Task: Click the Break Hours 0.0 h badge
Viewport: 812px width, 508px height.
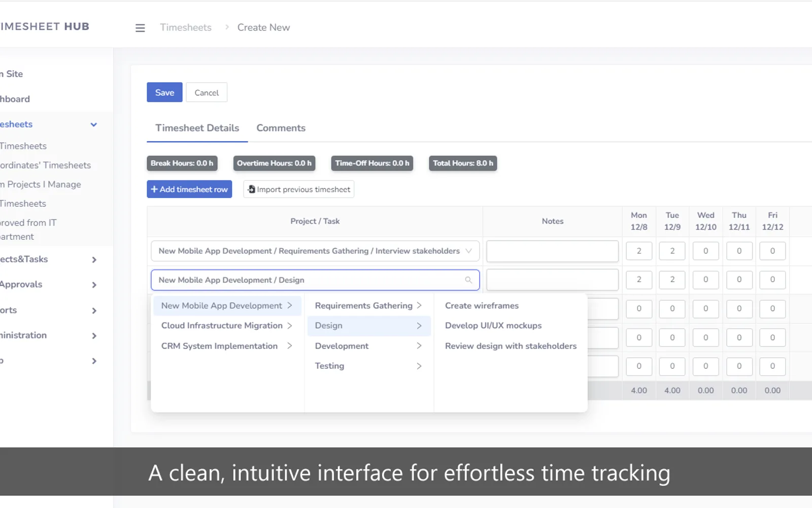Action: pyautogui.click(x=182, y=163)
